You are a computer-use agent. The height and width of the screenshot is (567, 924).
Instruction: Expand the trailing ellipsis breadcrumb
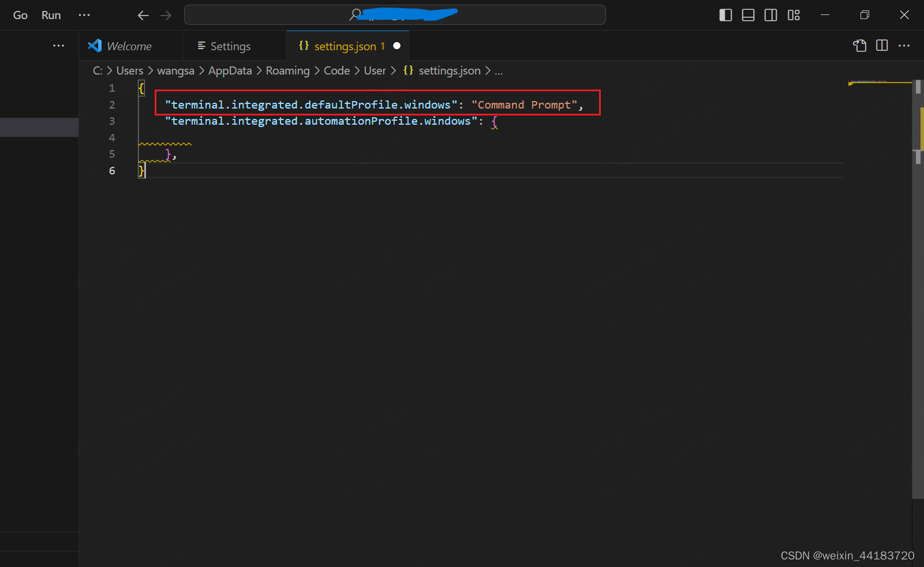[x=499, y=70]
